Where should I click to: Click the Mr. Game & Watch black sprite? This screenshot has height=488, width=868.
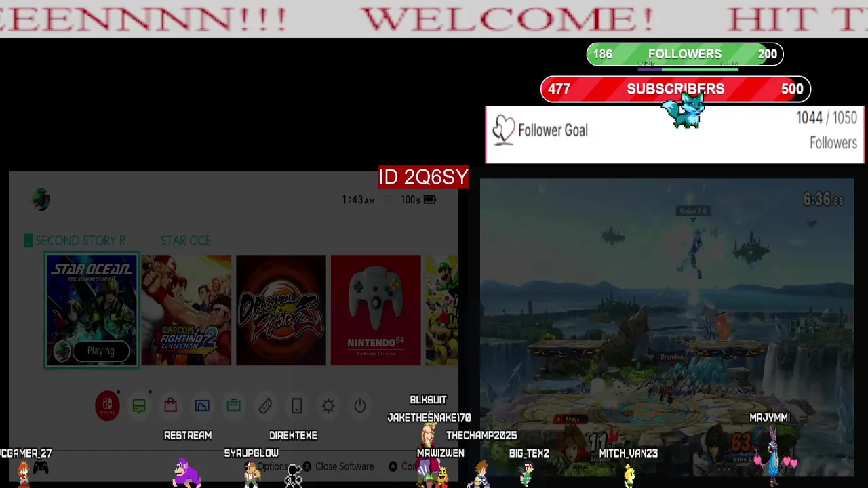294,476
